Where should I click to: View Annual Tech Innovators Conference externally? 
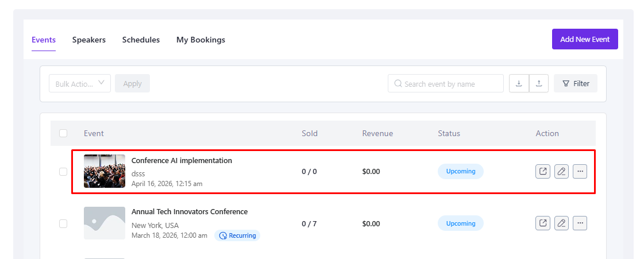(542, 223)
